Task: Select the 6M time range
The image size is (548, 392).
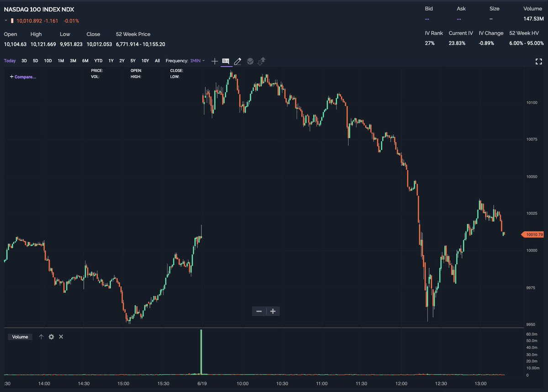Action: click(x=85, y=61)
